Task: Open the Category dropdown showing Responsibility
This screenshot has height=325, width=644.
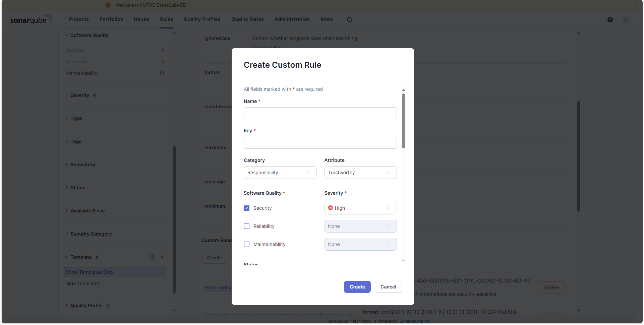Action: [x=280, y=173]
